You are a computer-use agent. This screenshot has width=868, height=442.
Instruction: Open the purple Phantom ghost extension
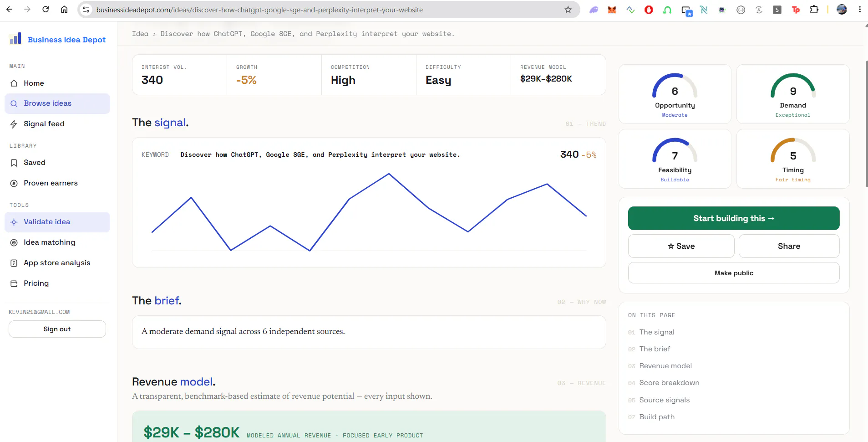594,10
